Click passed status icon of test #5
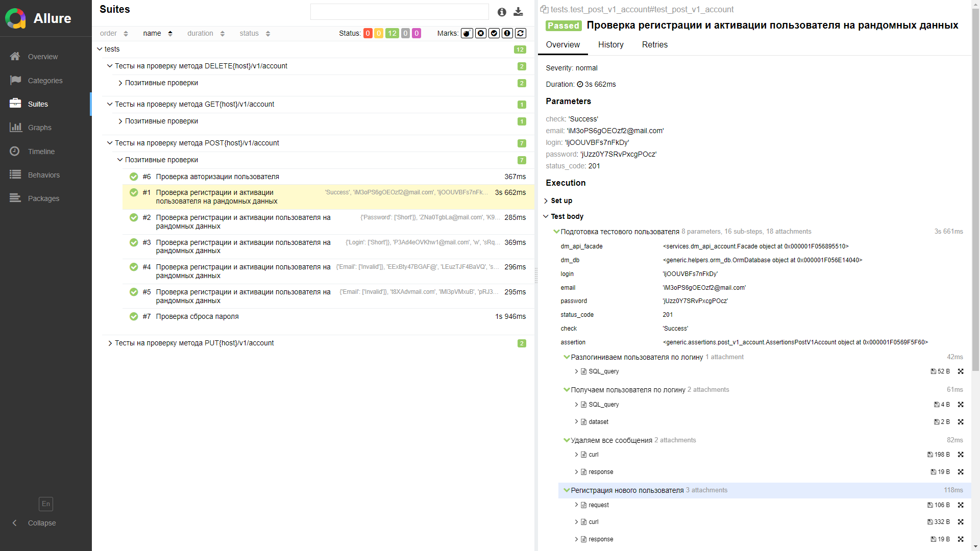Viewport: 980px width, 551px height. [134, 292]
